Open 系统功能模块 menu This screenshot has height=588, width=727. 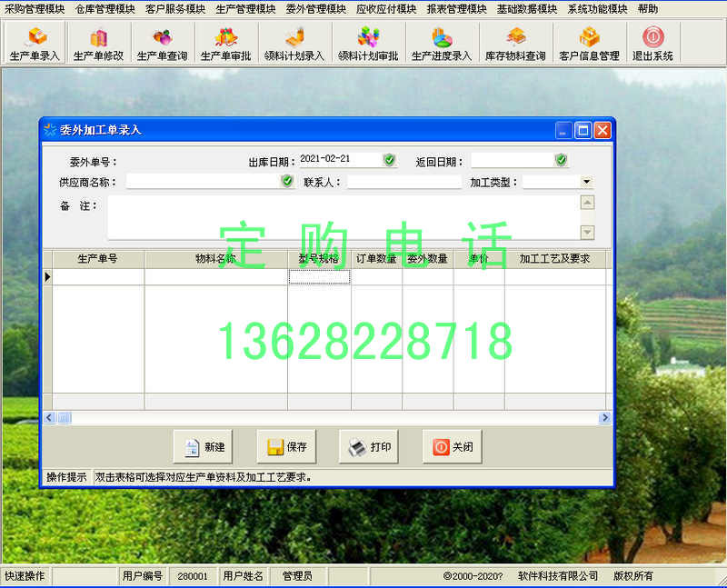[x=598, y=9]
